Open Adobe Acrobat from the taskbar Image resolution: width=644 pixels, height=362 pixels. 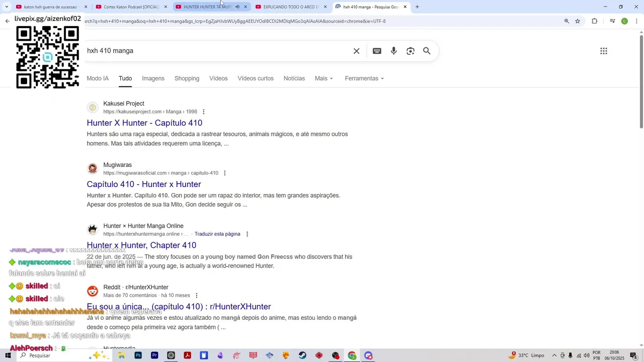click(187, 355)
